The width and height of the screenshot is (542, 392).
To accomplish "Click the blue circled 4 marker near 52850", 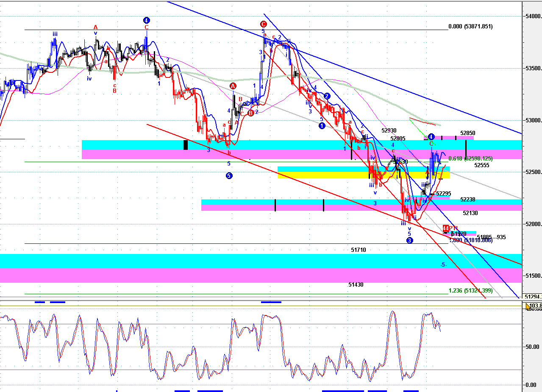I will click(x=431, y=137).
